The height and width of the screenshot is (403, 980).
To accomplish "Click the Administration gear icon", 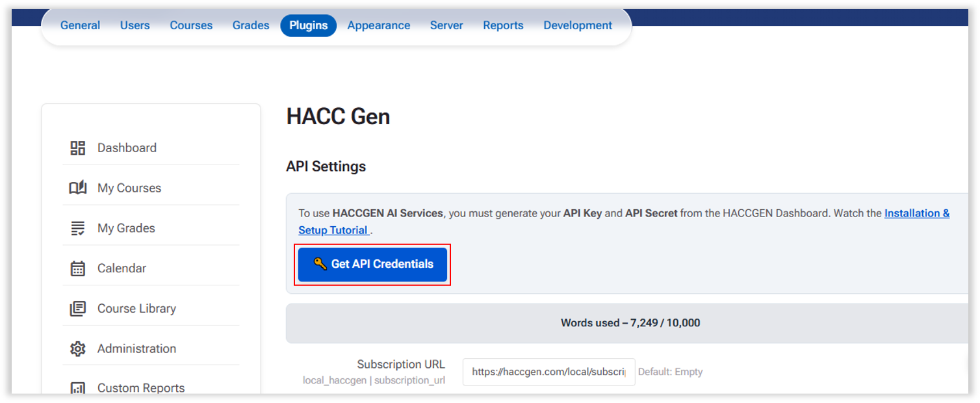I will pos(78,348).
